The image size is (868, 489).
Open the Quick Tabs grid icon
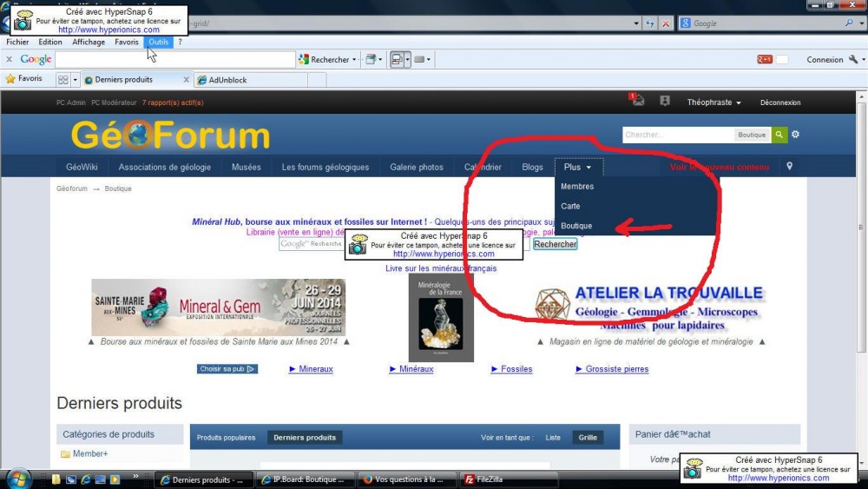pos(63,80)
